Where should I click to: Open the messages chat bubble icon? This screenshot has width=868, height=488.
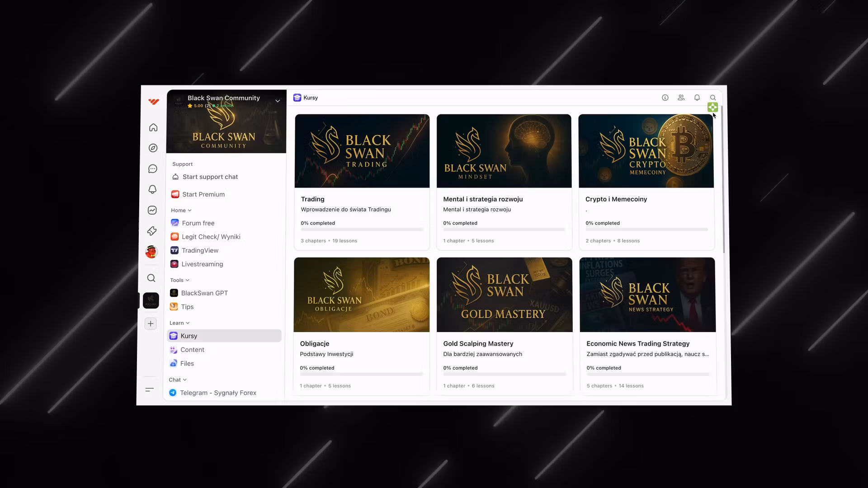coord(153,169)
